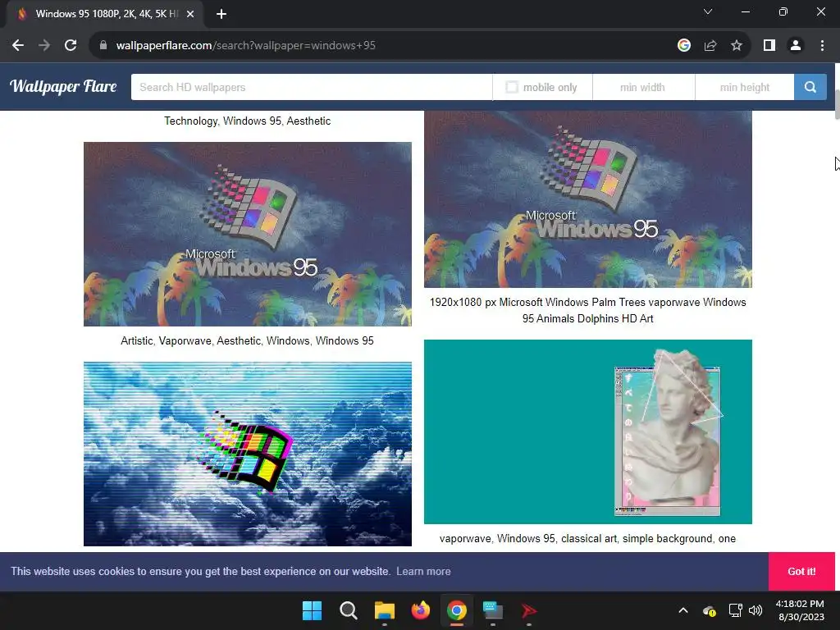Open the Chrome profile menu
The width and height of the screenshot is (840, 630).
pos(796,46)
